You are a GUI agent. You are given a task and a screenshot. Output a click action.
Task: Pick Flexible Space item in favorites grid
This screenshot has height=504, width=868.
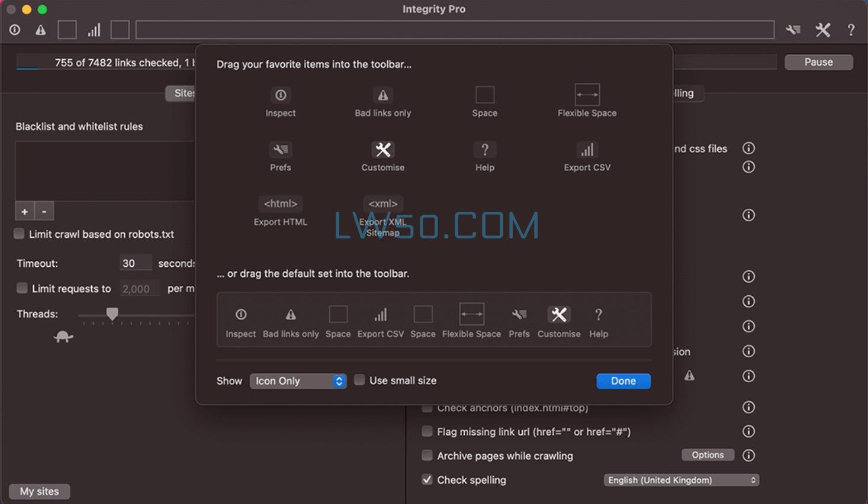pos(587,101)
